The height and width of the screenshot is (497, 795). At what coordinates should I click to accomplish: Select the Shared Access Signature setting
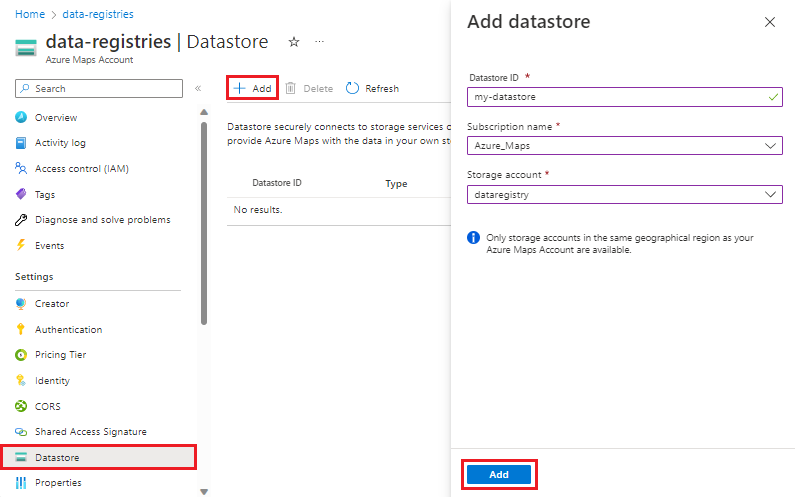91,432
